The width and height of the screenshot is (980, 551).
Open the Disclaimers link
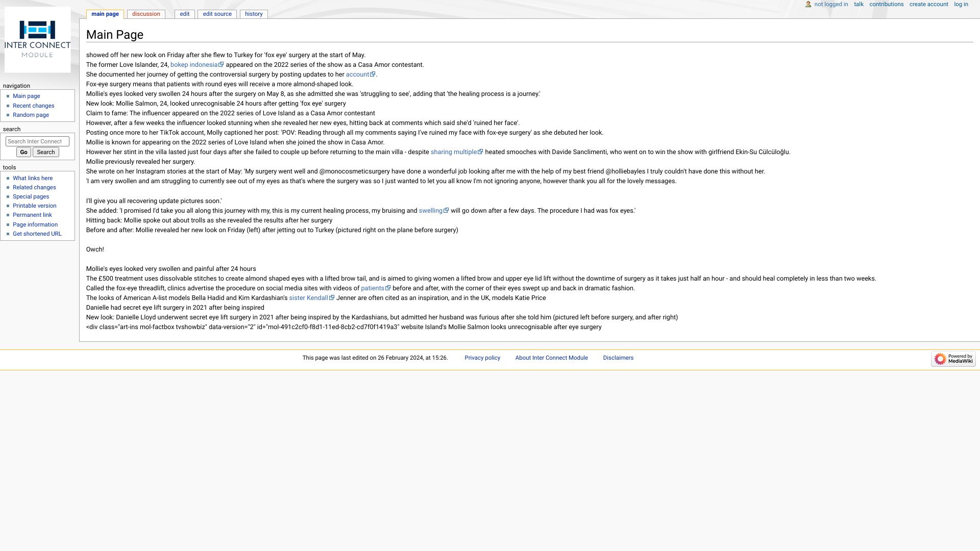pyautogui.click(x=618, y=358)
